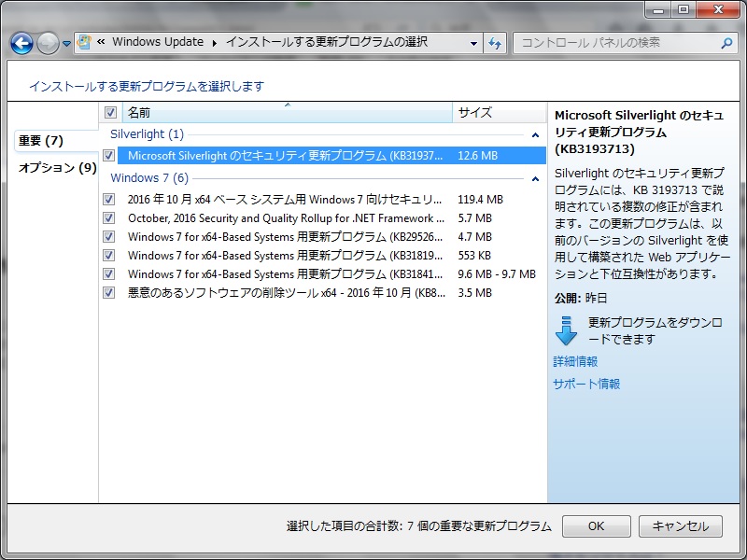Screen dimensions: 747x560
Task: Go back with the blue arrow button
Action: click(21, 43)
